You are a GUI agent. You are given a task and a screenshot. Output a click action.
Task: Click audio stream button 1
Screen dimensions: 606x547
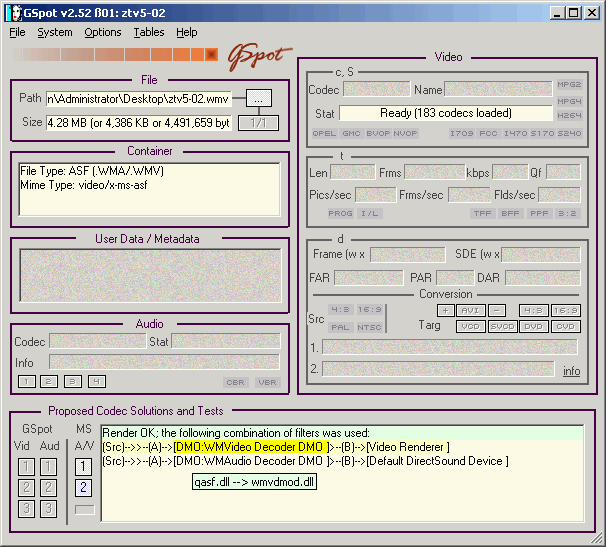[27, 382]
